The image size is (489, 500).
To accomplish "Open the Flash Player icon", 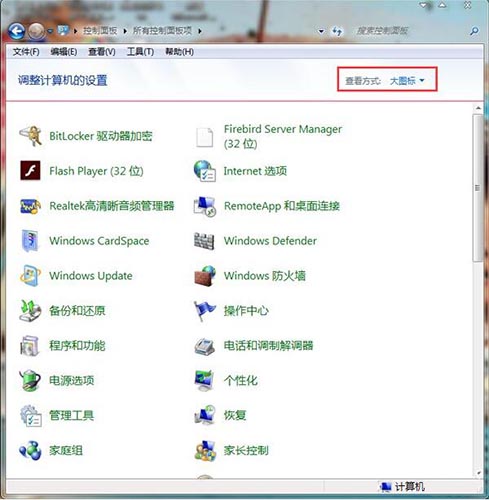I will [x=30, y=171].
